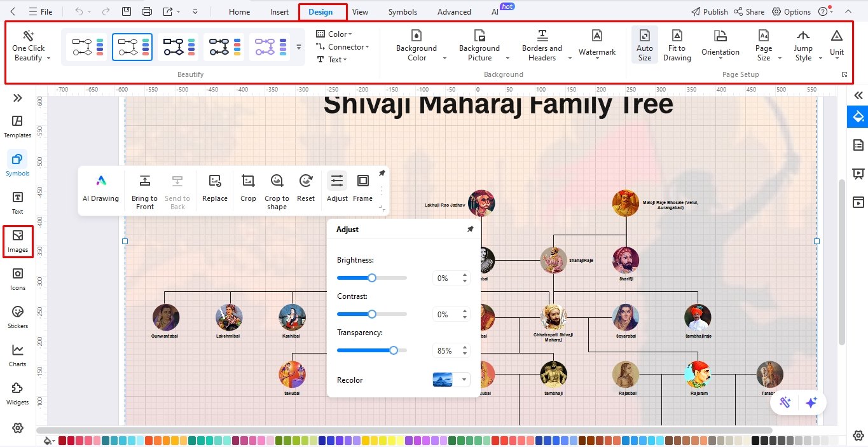868x447 pixels.
Task: Expand the Recolor dropdown in Adjust panel
Action: (x=463, y=379)
